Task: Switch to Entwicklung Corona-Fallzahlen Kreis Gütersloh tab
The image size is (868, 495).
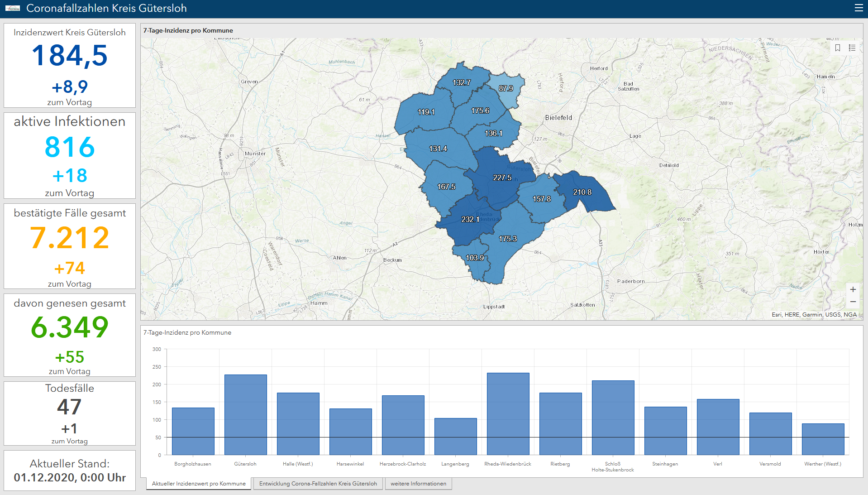Action: coord(318,484)
